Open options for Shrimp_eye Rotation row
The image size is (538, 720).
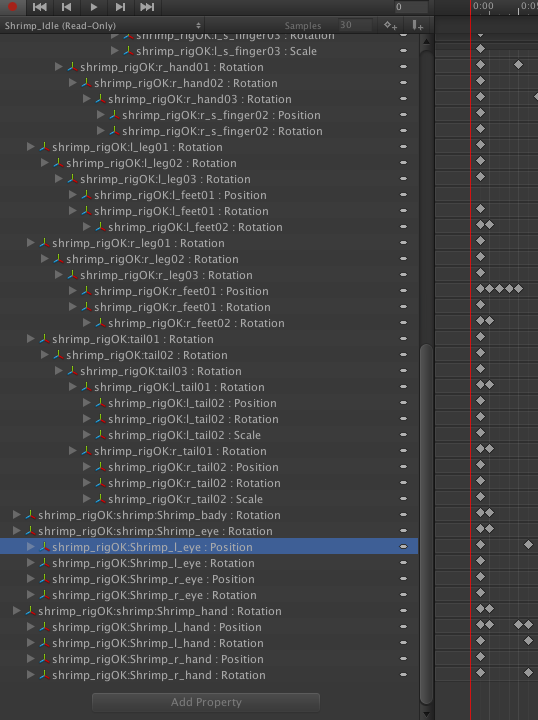point(404,530)
